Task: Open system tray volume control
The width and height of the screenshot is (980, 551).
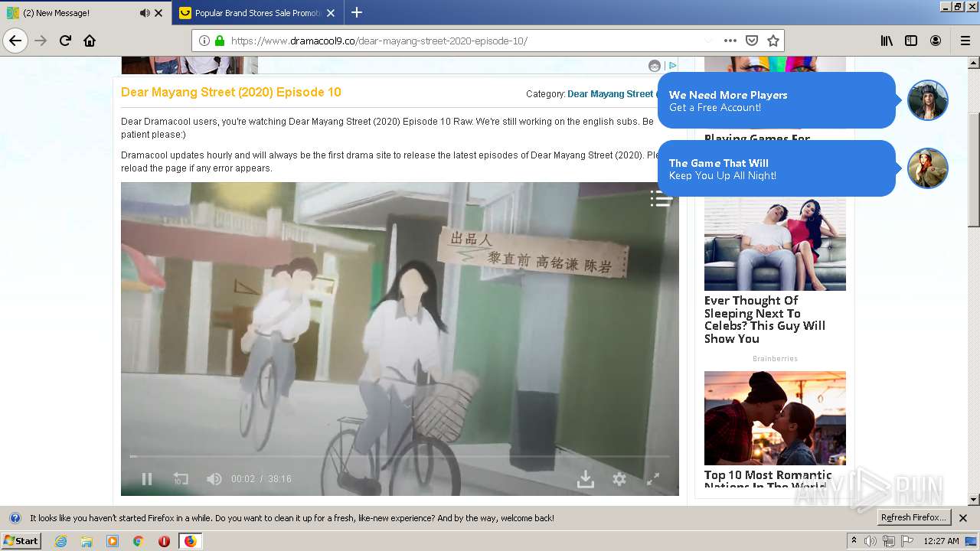Action: click(871, 541)
